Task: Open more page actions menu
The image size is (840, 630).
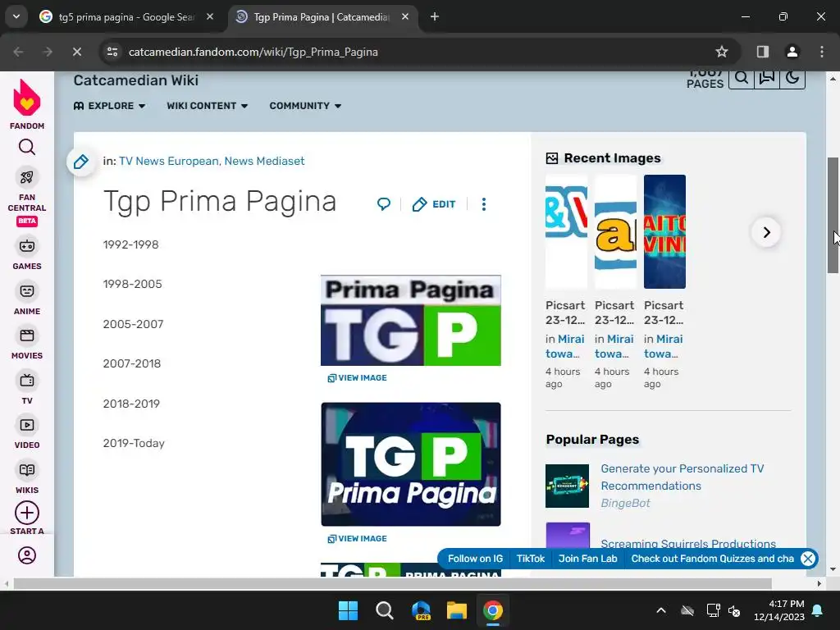Action: click(484, 204)
